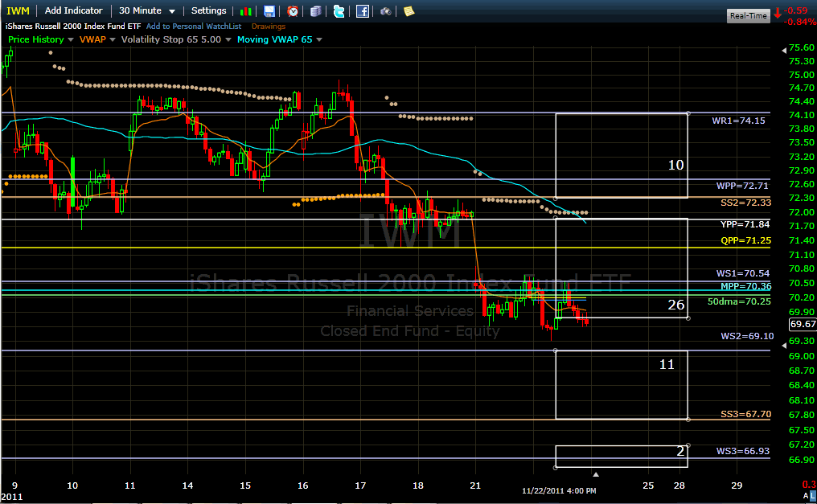Set an alert using the alarm clock icon
Screen dimensions: 817x504
pyautogui.click(x=293, y=11)
